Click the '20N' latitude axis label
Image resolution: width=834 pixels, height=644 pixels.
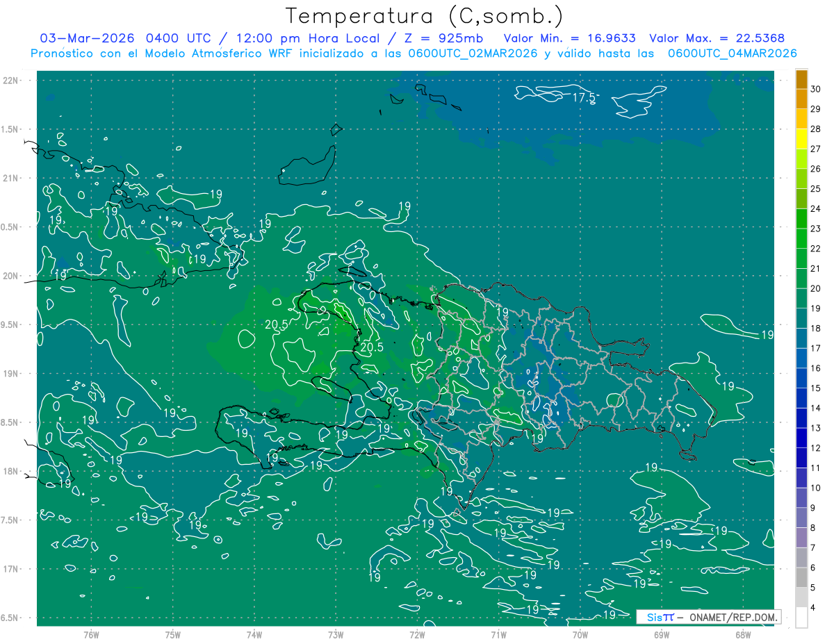(10, 276)
